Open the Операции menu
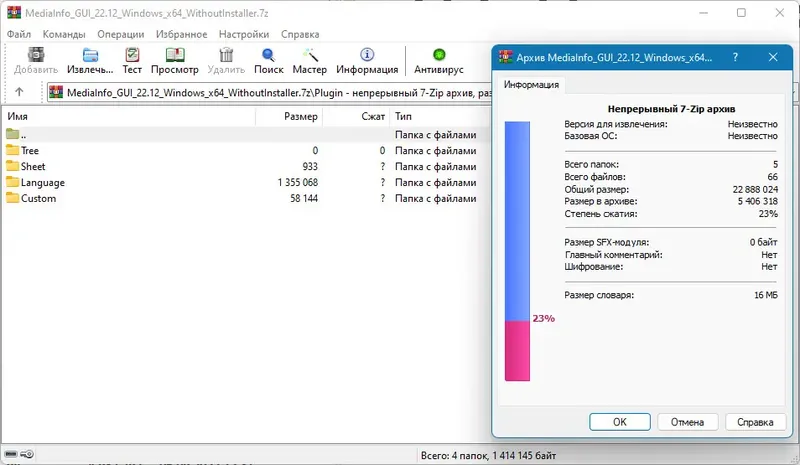The image size is (800, 465). 120,34
